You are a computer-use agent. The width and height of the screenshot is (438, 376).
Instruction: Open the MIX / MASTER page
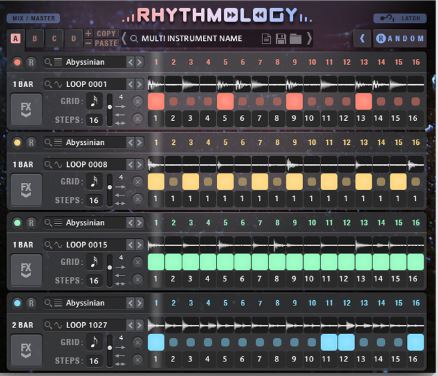(33, 18)
